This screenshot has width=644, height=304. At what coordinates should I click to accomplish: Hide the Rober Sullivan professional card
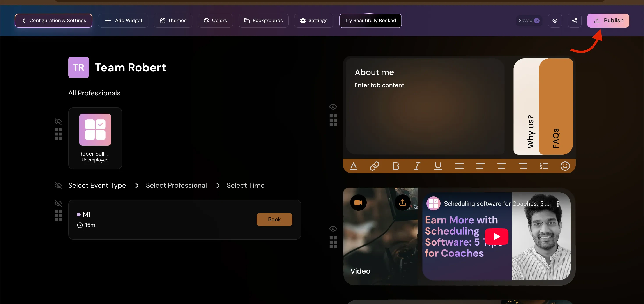pos(58,122)
